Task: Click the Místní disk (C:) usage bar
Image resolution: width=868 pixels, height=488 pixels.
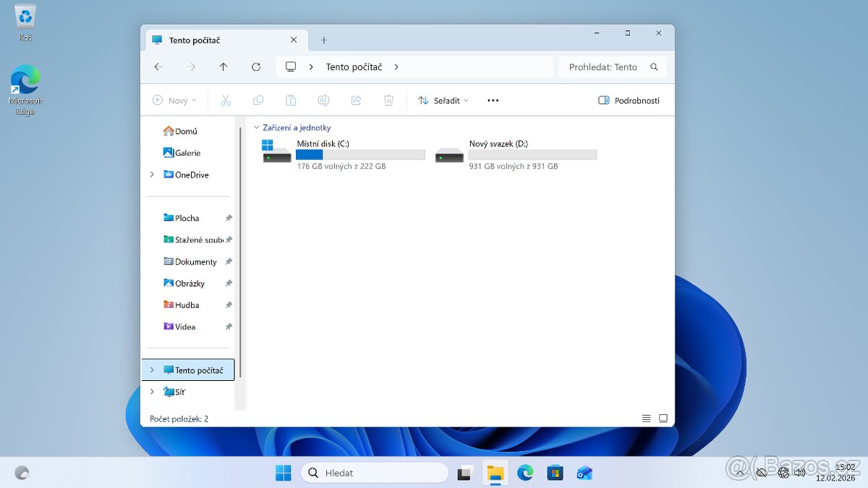Action: click(x=360, y=155)
